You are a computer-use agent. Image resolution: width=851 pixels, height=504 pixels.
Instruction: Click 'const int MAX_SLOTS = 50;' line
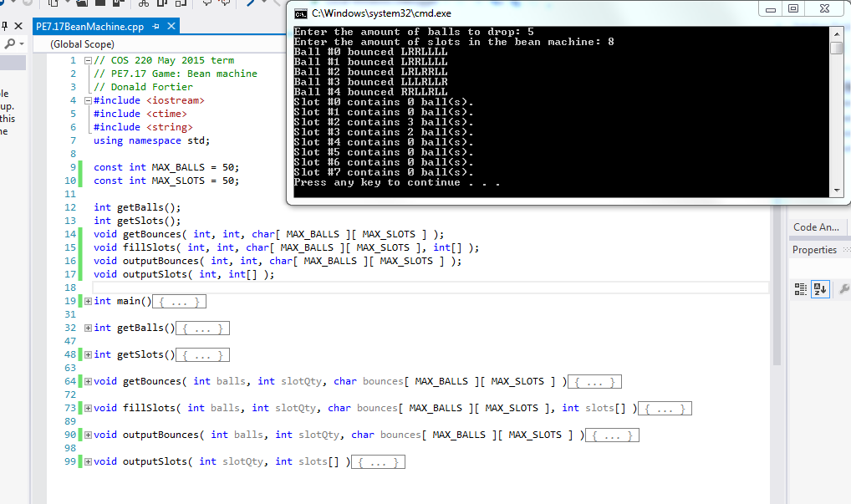[x=166, y=181]
